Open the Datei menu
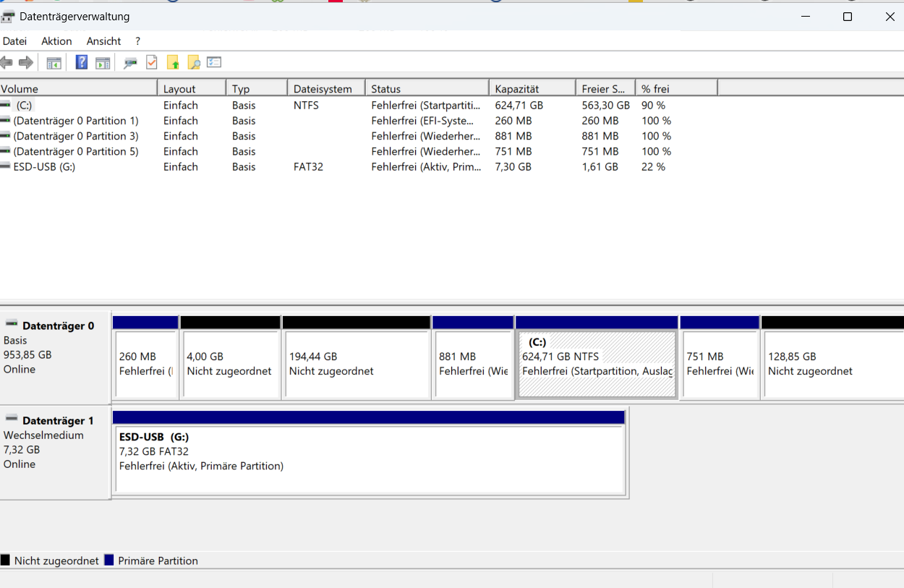This screenshot has height=588, width=904. (14, 41)
